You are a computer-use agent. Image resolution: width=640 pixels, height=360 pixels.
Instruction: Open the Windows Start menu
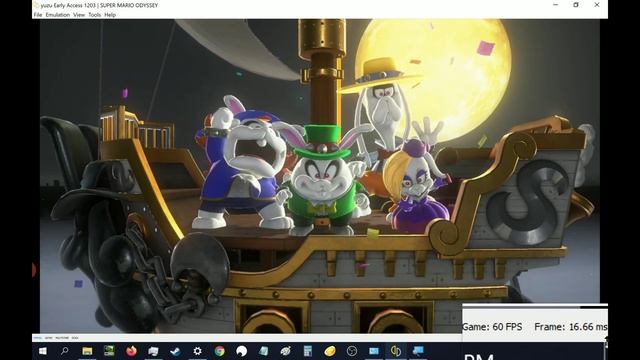pos(42,351)
